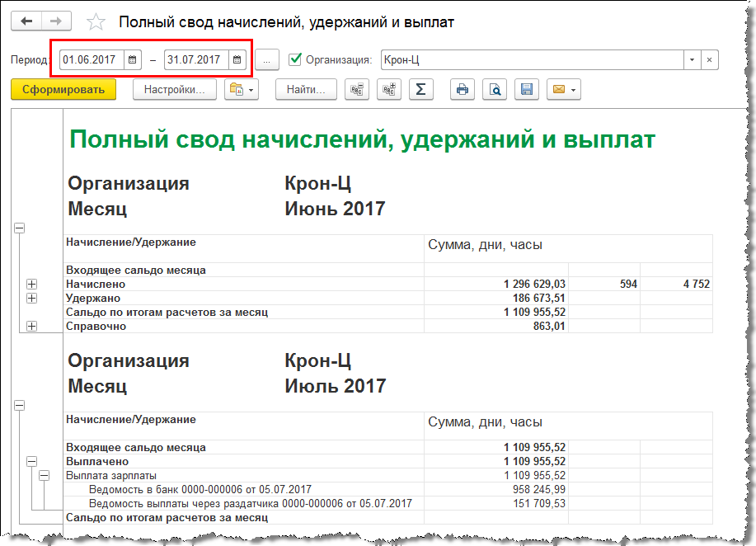Clear the Организация field with X
The height and width of the screenshot is (546, 756).
[x=709, y=60]
